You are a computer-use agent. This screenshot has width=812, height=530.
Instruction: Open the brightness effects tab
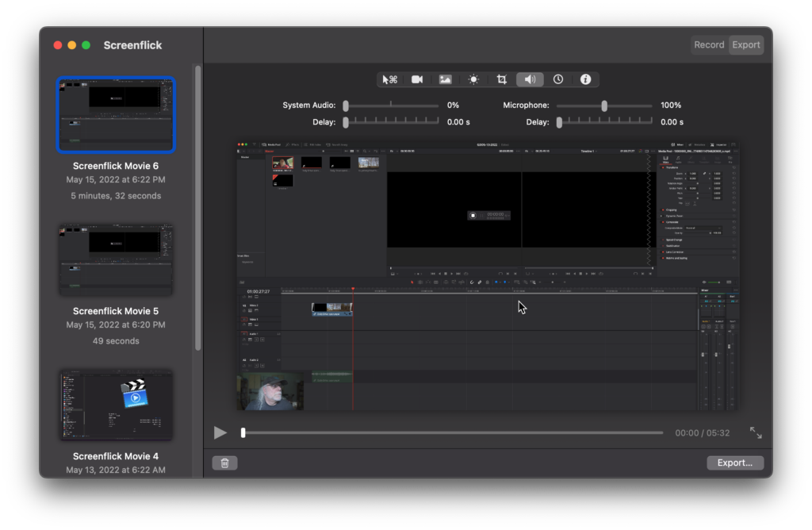[473, 79]
